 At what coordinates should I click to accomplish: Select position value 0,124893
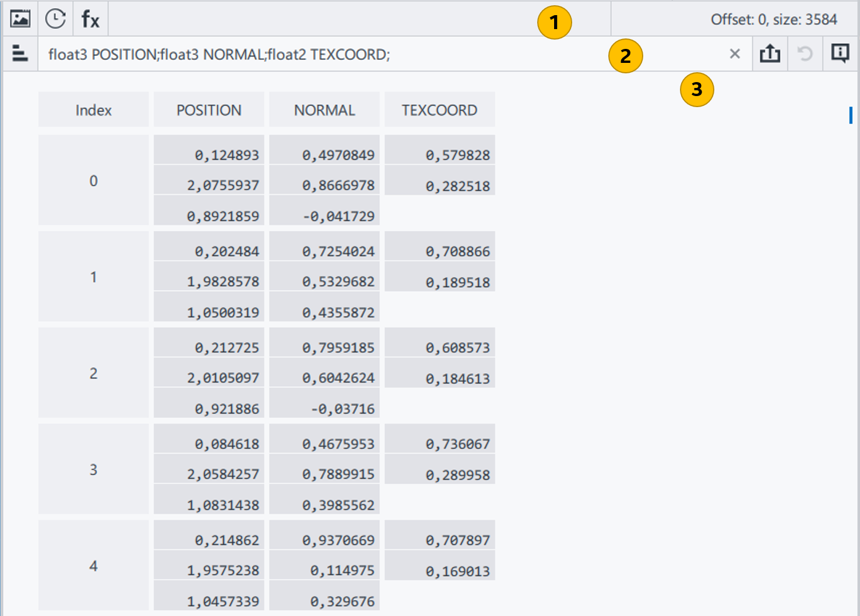(226, 155)
